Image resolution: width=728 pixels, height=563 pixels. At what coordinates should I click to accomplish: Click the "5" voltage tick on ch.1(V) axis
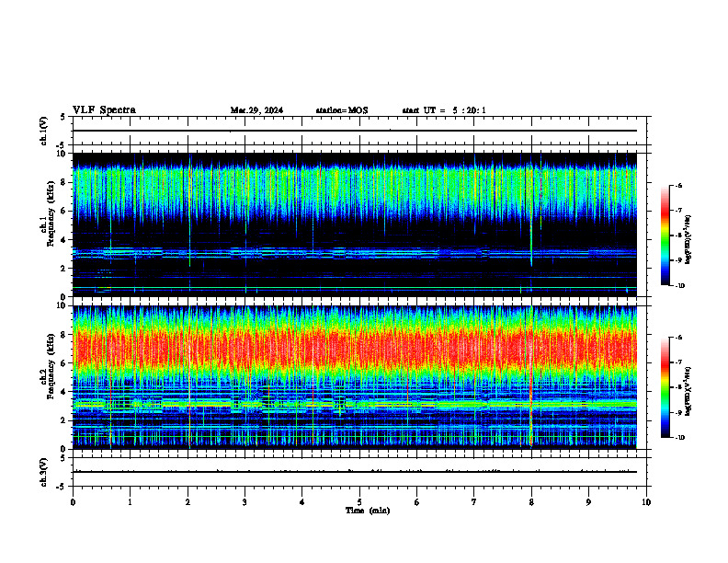63,118
